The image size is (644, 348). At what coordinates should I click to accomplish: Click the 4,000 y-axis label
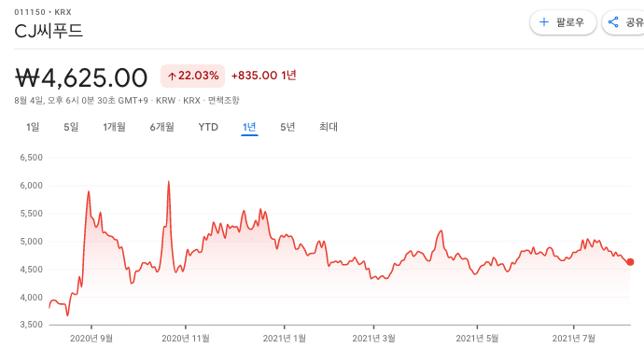31,298
